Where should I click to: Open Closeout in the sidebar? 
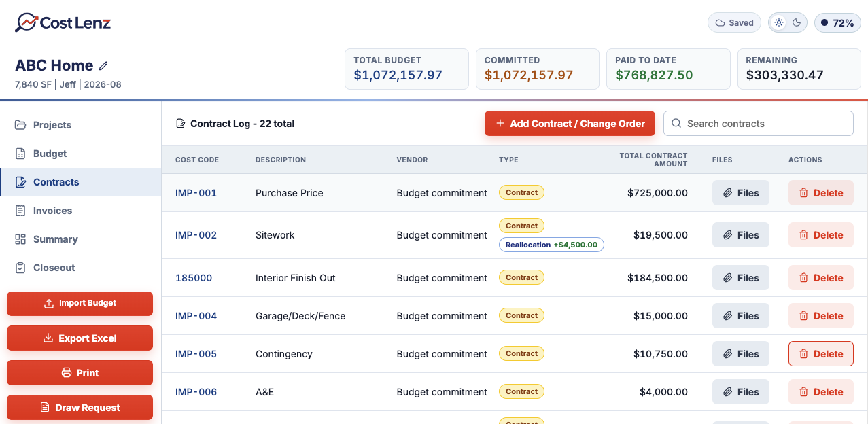(x=80, y=268)
